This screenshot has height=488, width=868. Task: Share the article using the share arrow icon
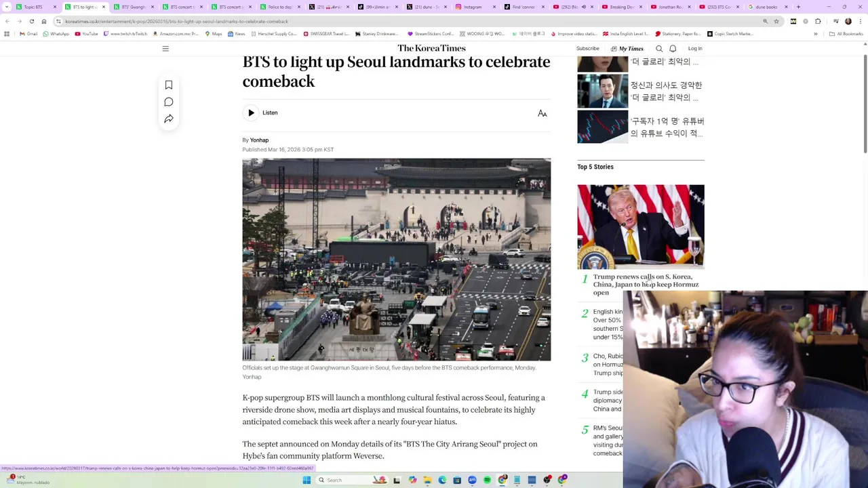(x=169, y=119)
